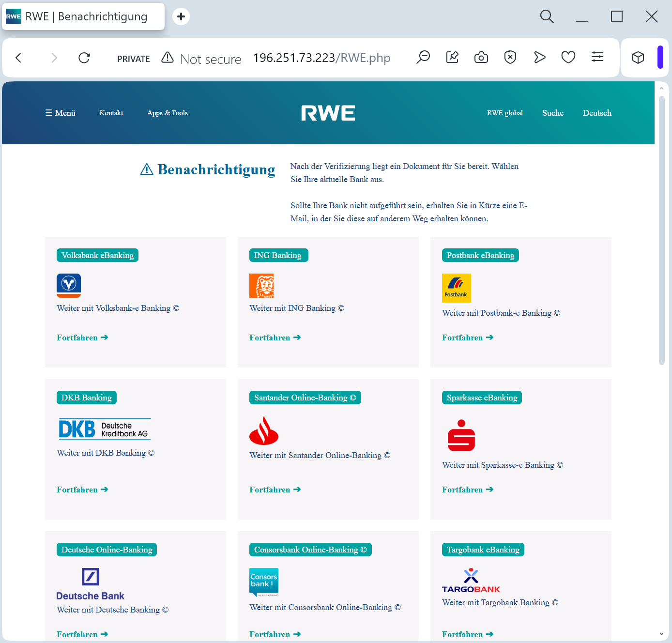Select the Deutsch language option

pyautogui.click(x=597, y=113)
